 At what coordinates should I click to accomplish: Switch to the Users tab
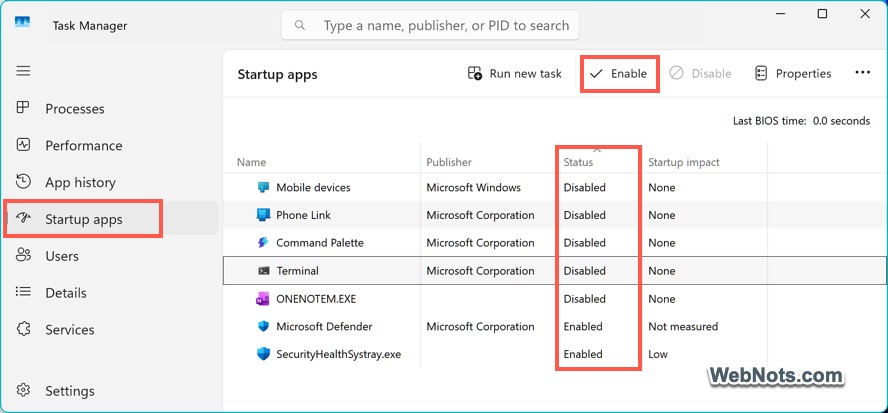click(111, 256)
